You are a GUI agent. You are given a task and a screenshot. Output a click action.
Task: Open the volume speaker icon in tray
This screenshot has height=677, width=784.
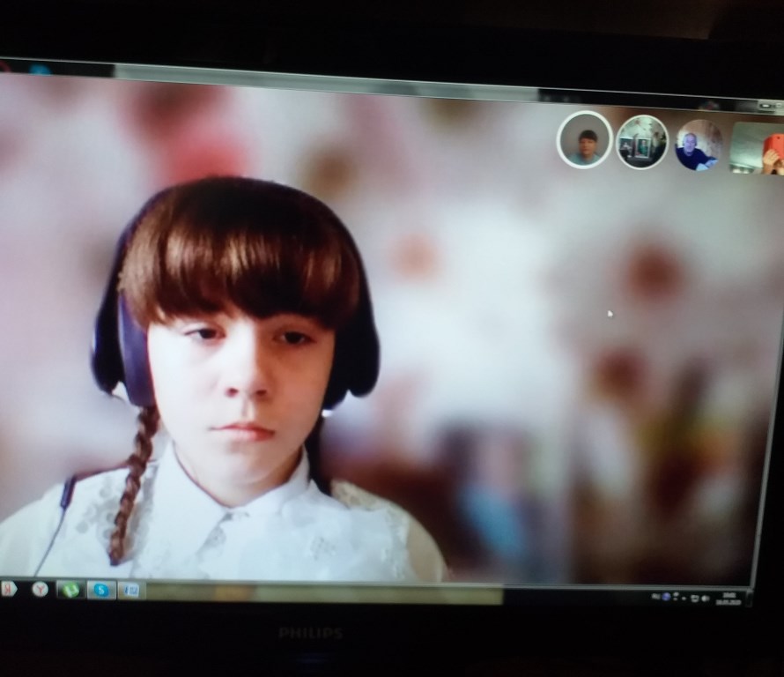(x=706, y=598)
